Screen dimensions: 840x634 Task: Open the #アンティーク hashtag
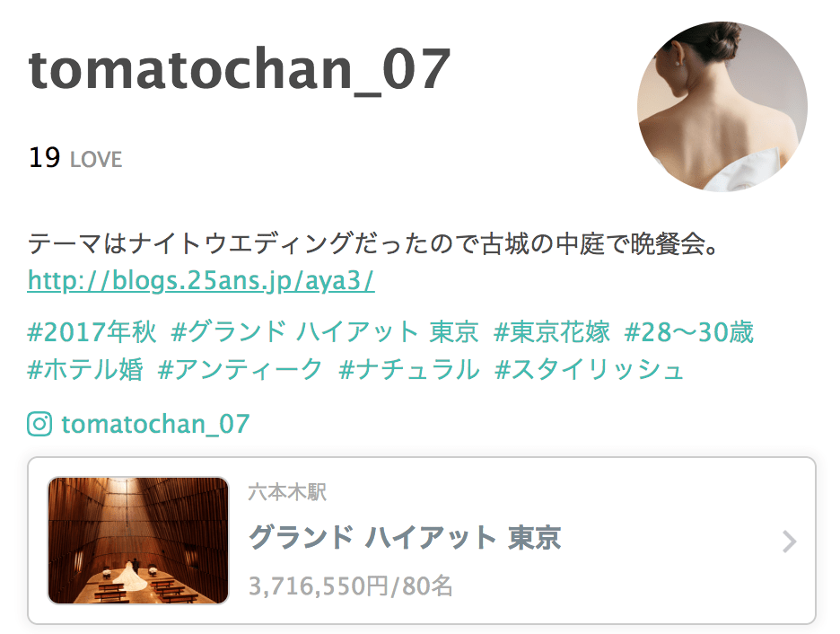241,369
